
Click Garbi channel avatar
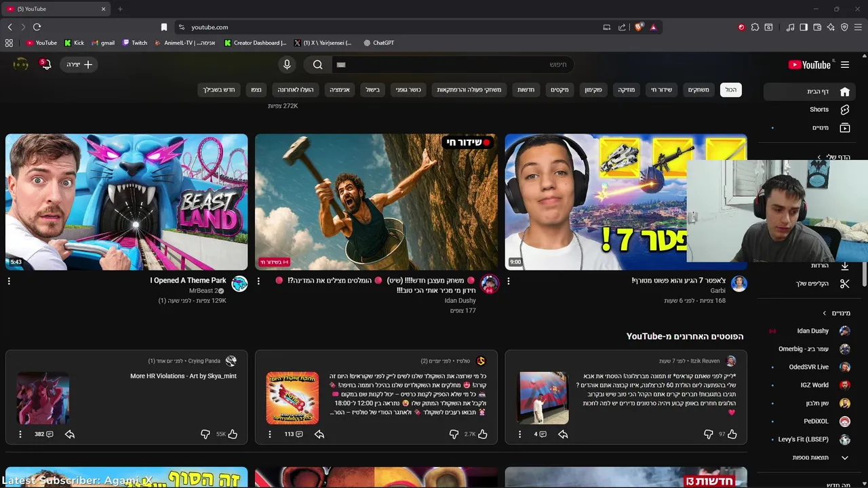tap(739, 284)
